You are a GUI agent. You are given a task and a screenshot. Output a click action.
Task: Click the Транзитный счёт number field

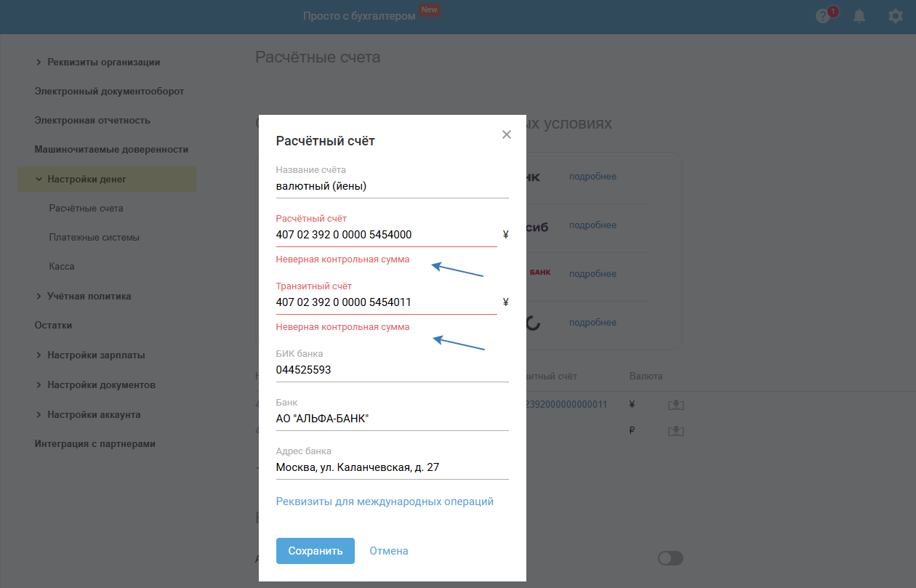386,302
